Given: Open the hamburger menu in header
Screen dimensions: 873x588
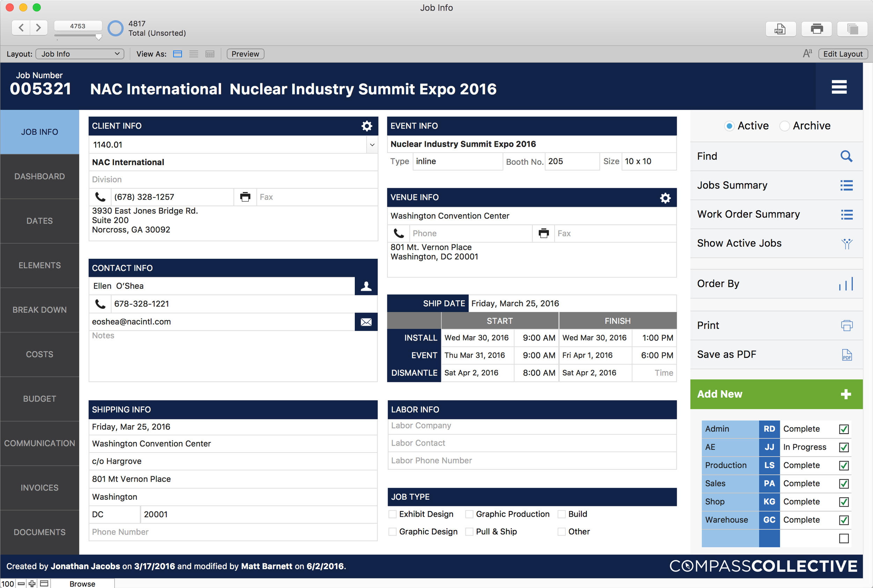Looking at the screenshot, I should click(838, 87).
